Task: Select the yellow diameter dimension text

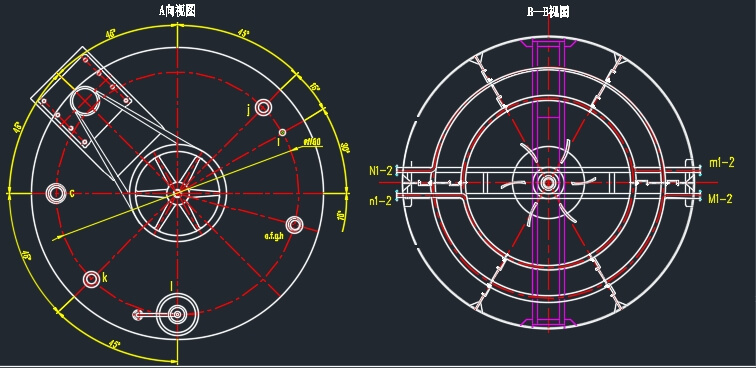Action: point(312,142)
